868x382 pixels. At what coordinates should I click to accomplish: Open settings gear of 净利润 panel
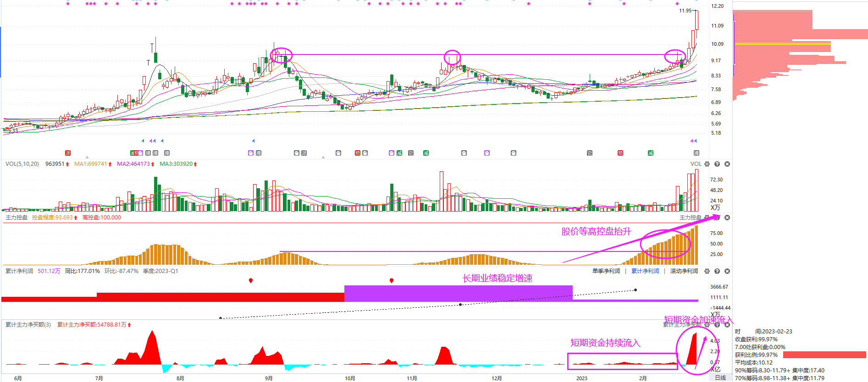[707, 271]
